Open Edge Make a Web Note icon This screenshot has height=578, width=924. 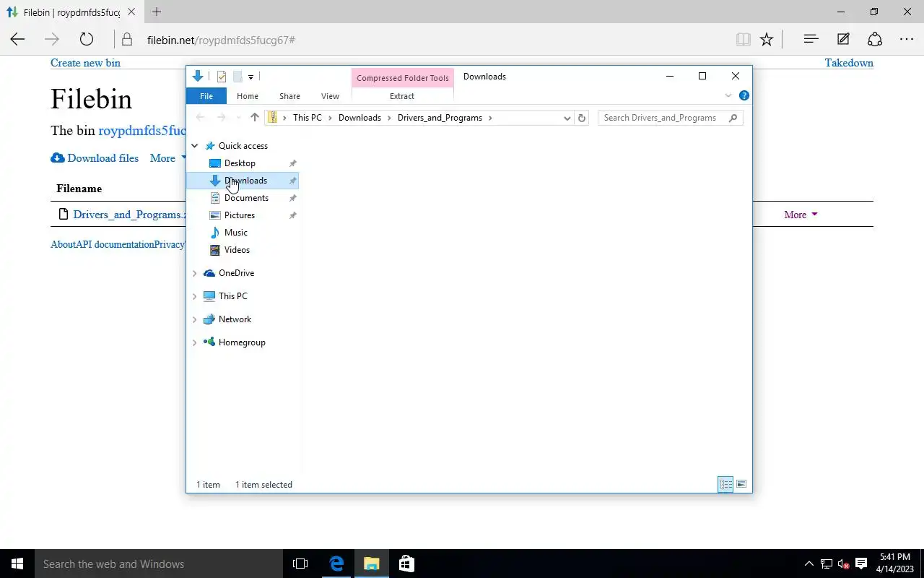tap(843, 40)
